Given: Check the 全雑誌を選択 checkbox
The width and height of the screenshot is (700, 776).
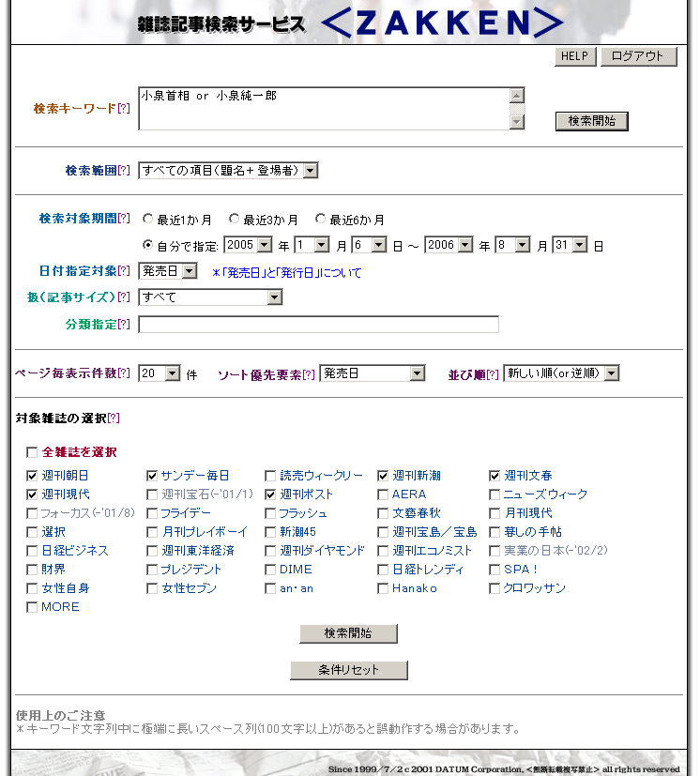Looking at the screenshot, I should pyautogui.click(x=32, y=452).
